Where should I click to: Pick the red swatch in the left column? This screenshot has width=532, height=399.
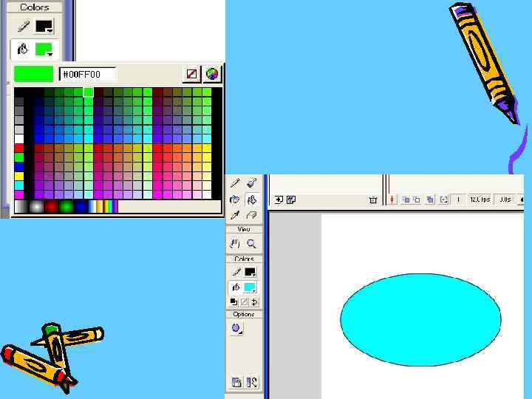tap(19, 148)
